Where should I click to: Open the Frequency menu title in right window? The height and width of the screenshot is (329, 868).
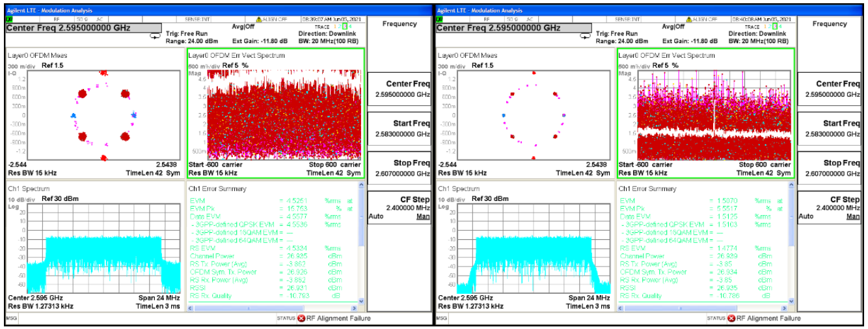[830, 24]
